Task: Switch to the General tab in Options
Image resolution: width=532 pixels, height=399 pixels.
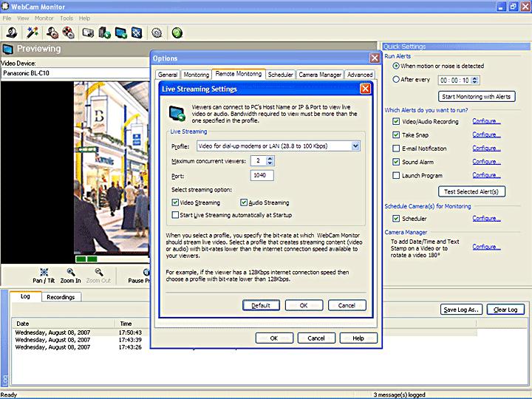Action: (168, 75)
